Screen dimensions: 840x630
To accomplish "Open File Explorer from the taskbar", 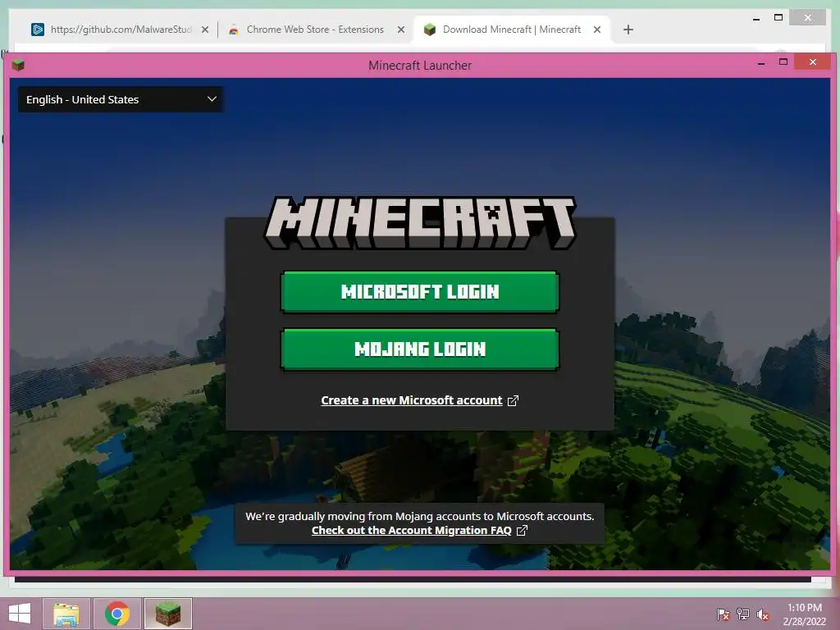I will (x=66, y=614).
